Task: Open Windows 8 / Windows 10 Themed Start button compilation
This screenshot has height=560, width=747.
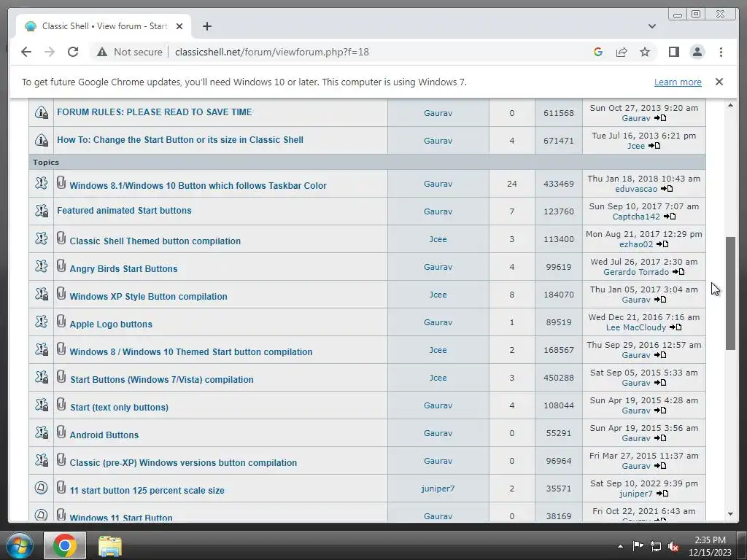Action: point(191,352)
